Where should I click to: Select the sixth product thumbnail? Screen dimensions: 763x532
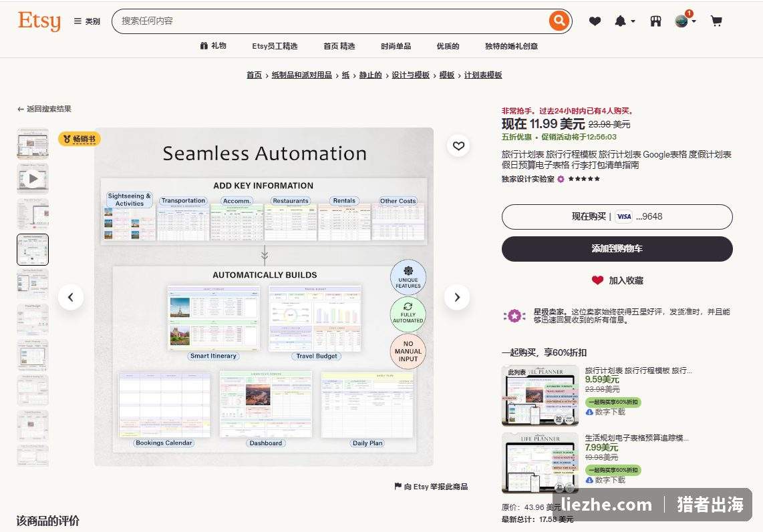[x=33, y=320]
